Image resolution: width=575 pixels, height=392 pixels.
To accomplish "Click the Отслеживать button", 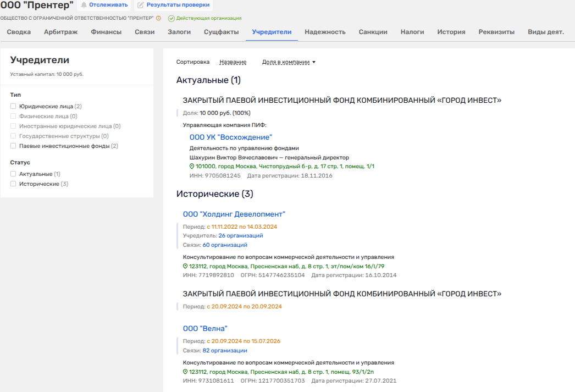I will [x=104, y=5].
